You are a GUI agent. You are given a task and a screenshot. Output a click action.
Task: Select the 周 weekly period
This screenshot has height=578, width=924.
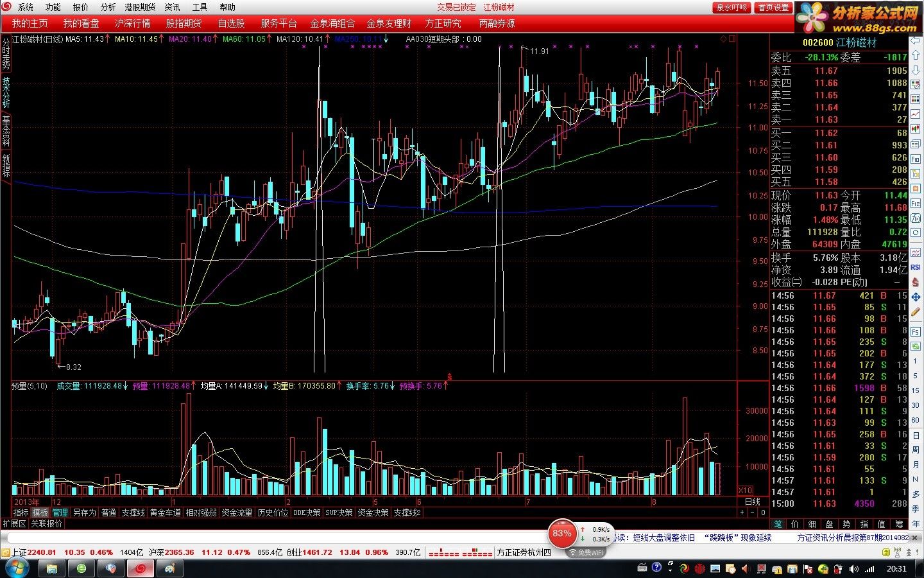tap(916, 449)
